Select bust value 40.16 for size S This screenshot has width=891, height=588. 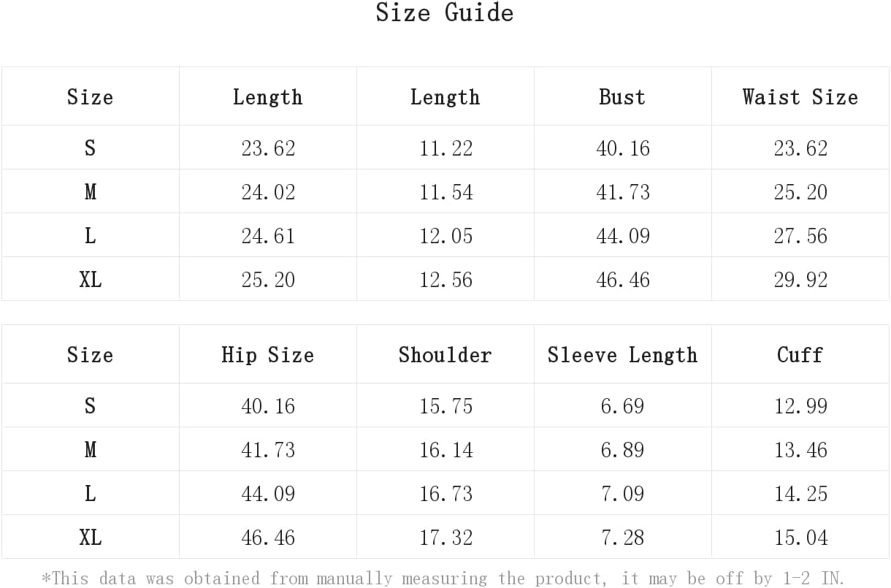tap(623, 148)
